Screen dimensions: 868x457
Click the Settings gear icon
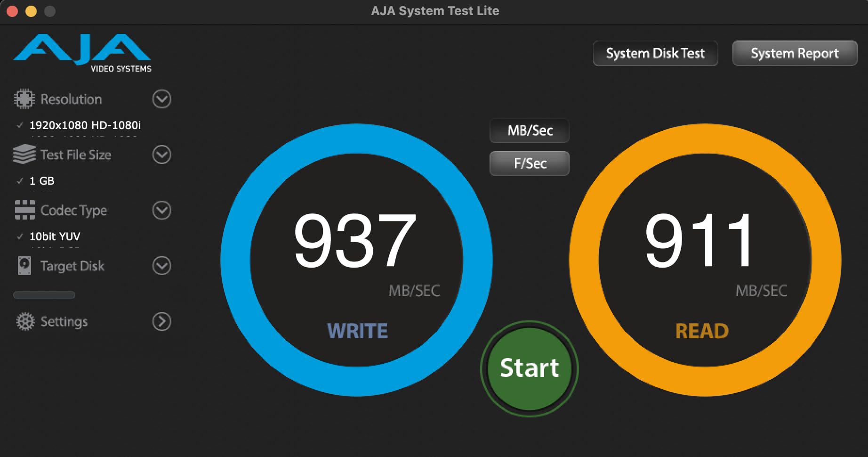pos(25,321)
